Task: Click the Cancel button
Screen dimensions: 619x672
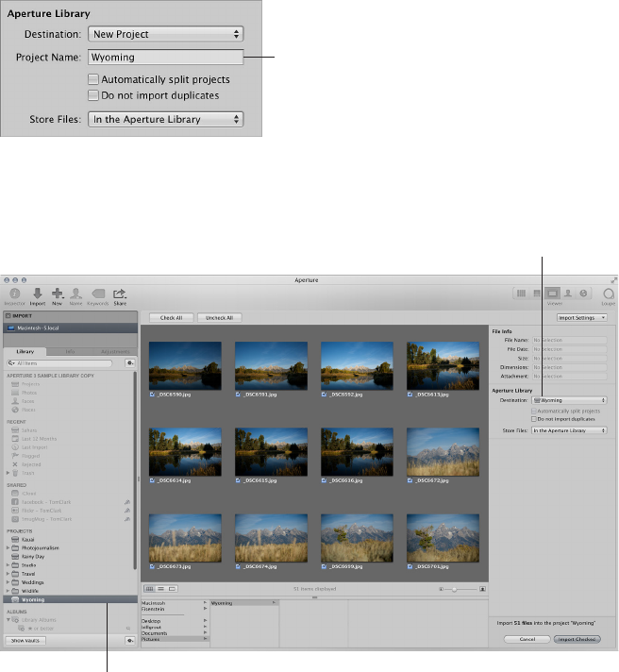Action: [x=527, y=639]
